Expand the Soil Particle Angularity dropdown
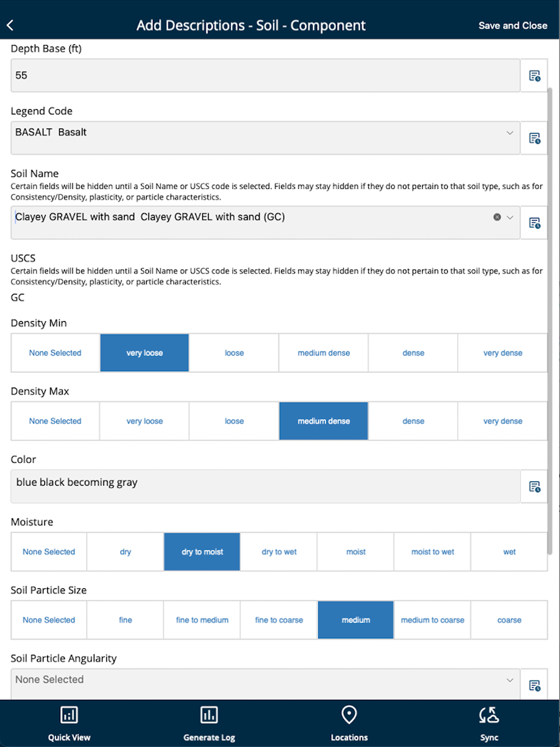 click(x=510, y=680)
